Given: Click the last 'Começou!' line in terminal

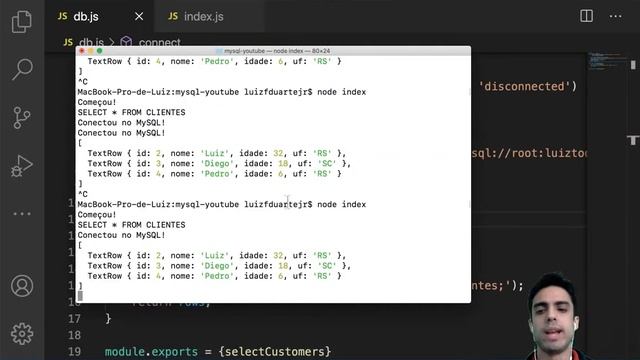Looking at the screenshot, I should (x=97, y=215).
